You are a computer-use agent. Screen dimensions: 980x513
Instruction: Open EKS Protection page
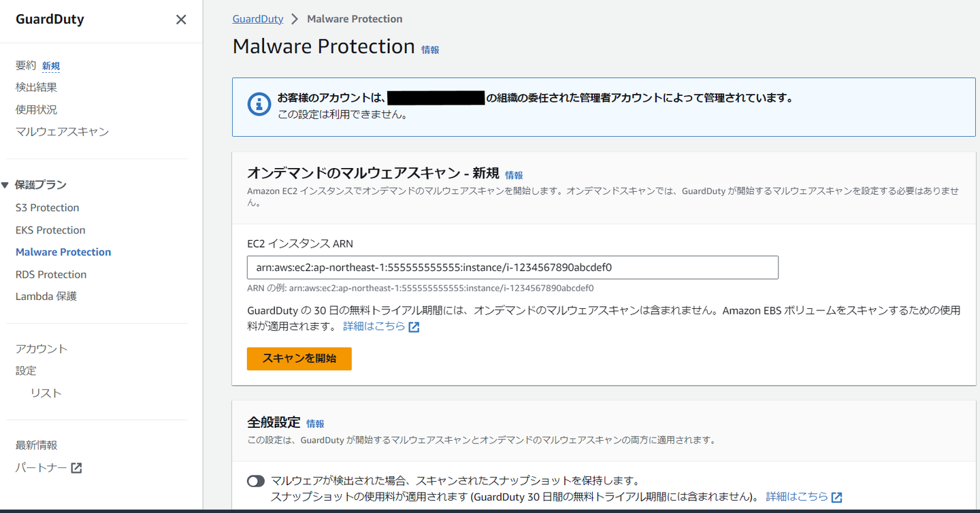tap(50, 230)
